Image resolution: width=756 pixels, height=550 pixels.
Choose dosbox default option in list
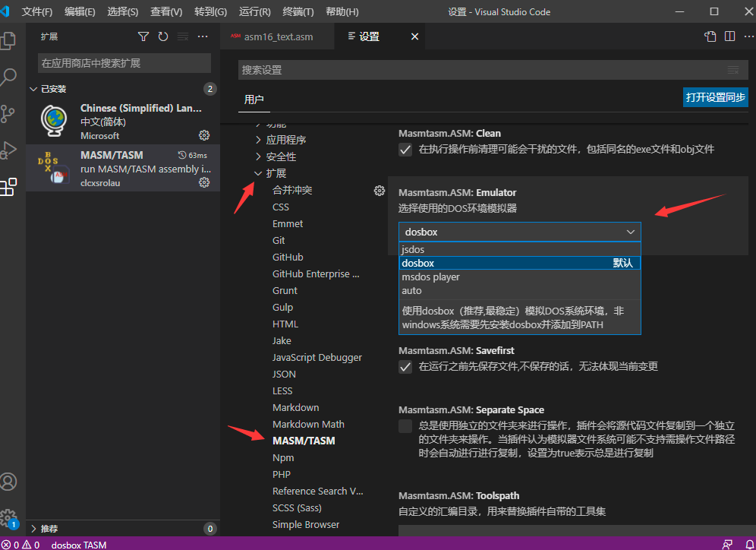pos(520,263)
